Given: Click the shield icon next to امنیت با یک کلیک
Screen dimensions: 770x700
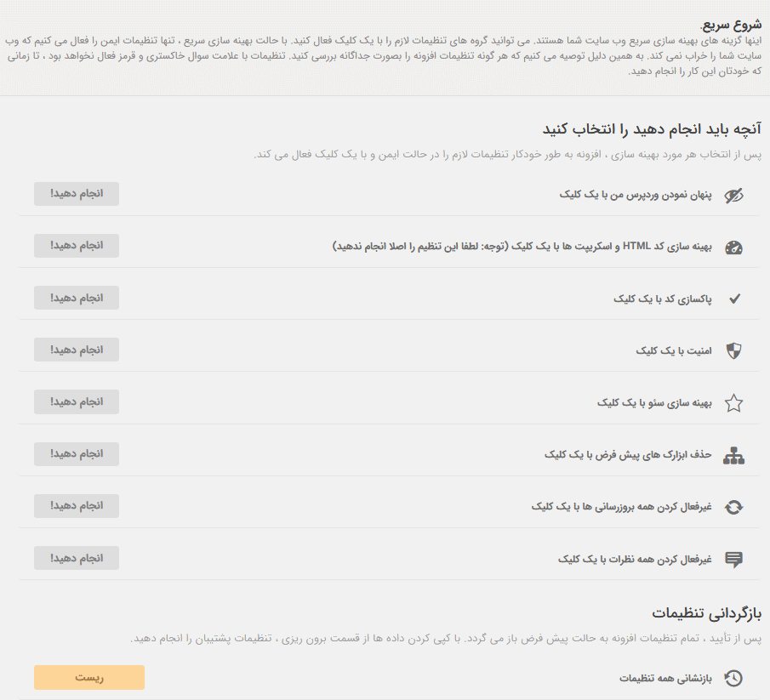Looking at the screenshot, I should [x=733, y=350].
